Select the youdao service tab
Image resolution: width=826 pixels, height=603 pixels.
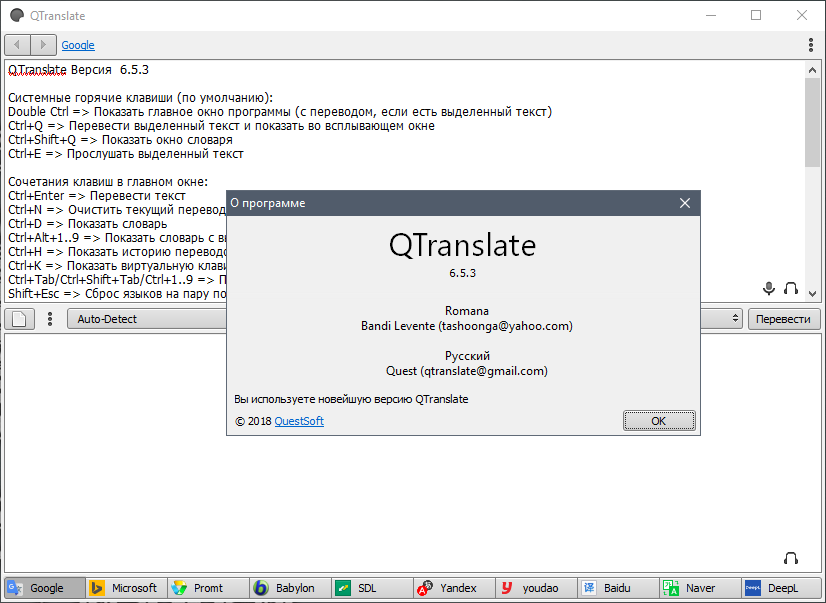pyautogui.click(x=536, y=588)
